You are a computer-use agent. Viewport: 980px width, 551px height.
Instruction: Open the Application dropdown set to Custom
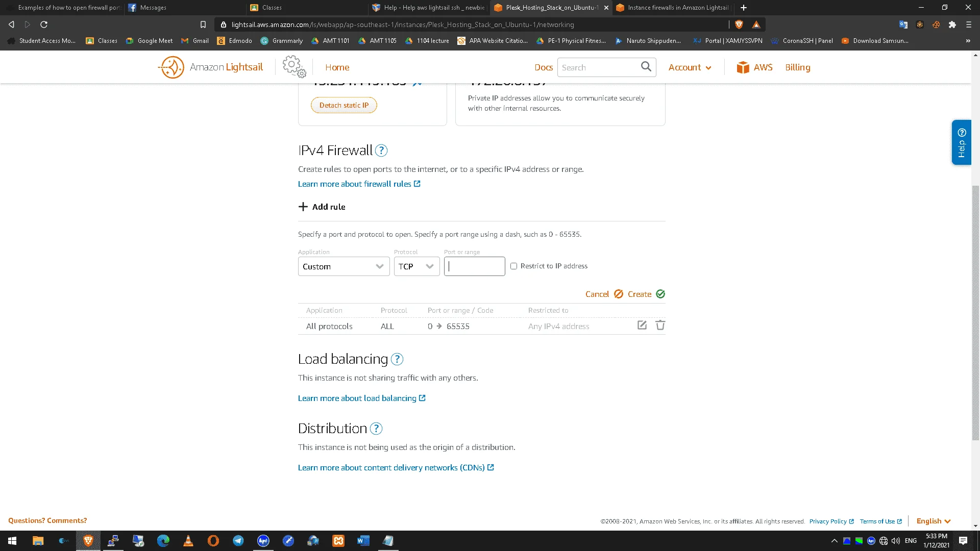[x=344, y=266]
